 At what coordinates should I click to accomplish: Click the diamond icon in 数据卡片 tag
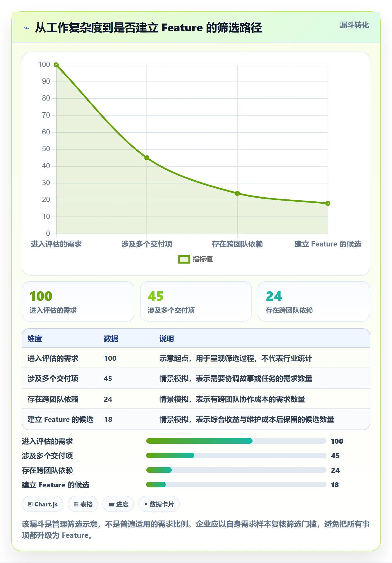pos(146,504)
